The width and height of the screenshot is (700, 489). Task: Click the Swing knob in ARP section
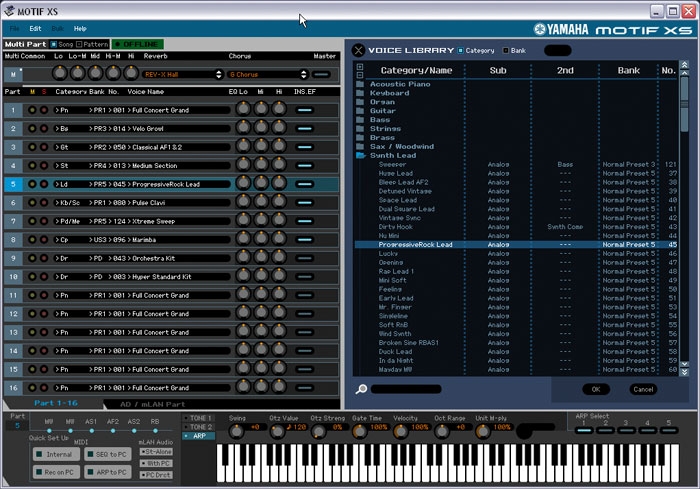coord(236,431)
